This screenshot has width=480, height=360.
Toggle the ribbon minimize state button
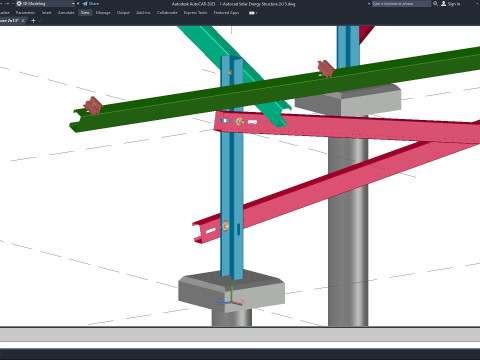point(251,13)
